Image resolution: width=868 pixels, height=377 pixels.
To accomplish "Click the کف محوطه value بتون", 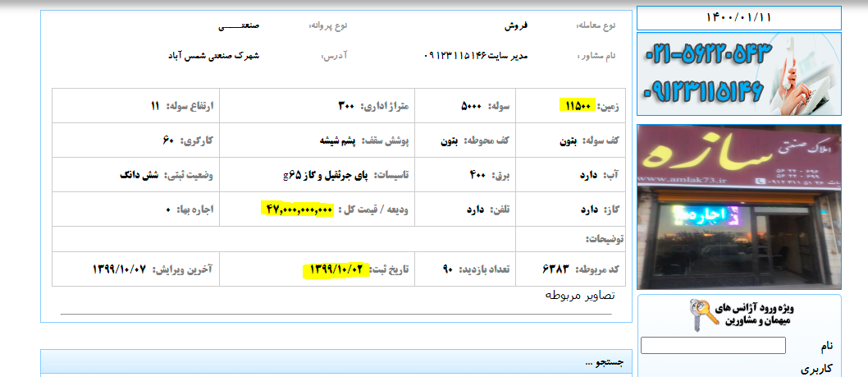I will 449,140.
